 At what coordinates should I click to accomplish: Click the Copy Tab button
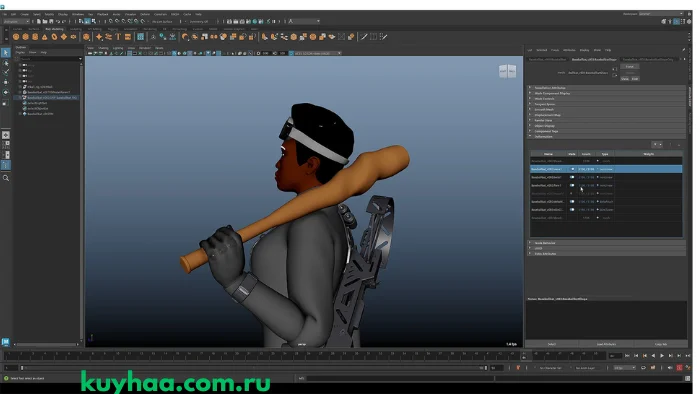click(661, 344)
